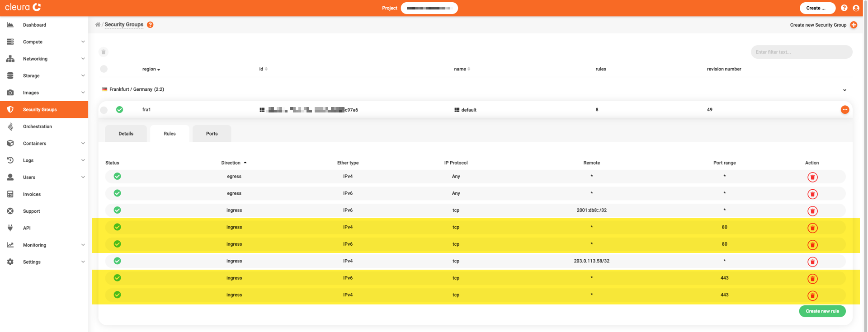Screen dimensions: 868x332
Task: Click the Create new rule button
Action: 822,311
